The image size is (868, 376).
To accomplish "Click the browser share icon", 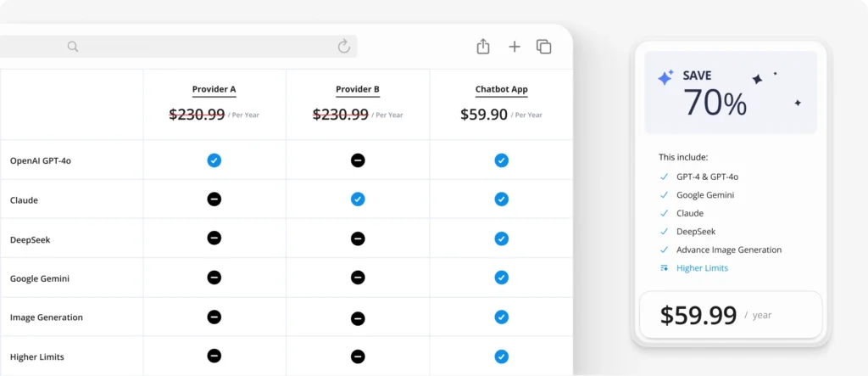I will tap(483, 47).
